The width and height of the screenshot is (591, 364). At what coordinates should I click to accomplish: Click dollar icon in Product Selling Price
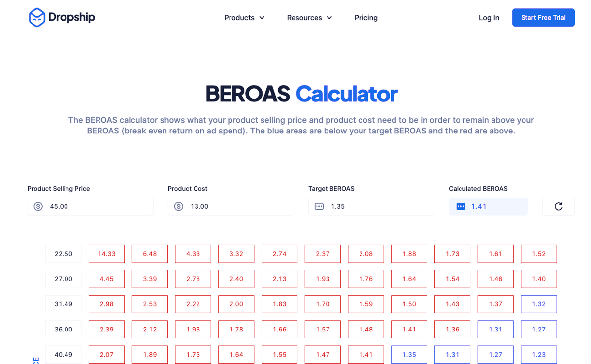tap(38, 206)
